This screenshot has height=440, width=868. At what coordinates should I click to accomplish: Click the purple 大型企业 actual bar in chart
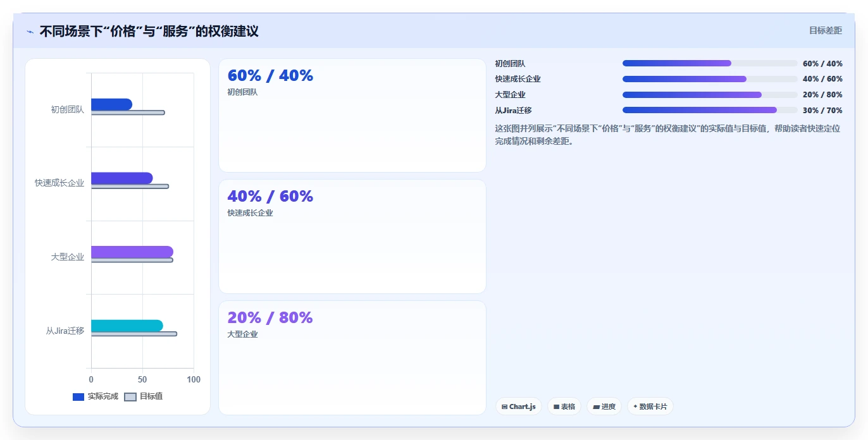pyautogui.click(x=132, y=252)
